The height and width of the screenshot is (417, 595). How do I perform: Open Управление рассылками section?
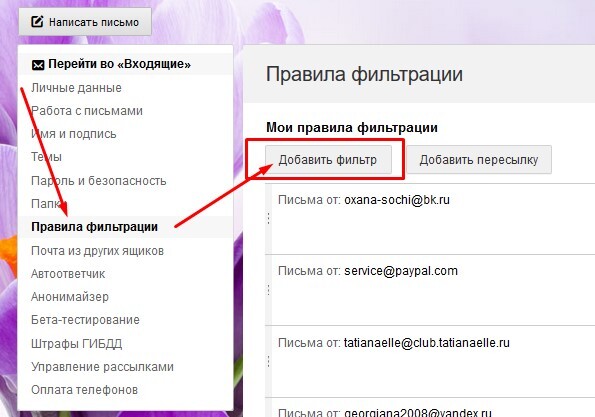[x=102, y=367]
